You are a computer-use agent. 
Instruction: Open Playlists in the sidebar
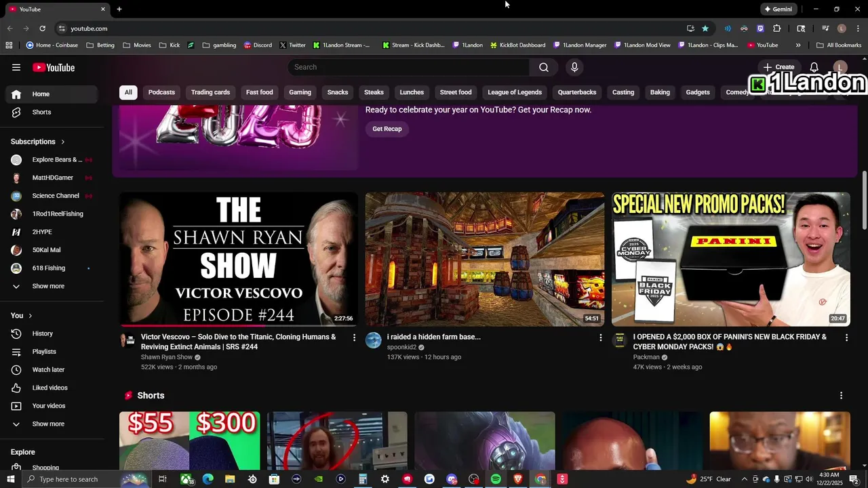click(x=53, y=352)
